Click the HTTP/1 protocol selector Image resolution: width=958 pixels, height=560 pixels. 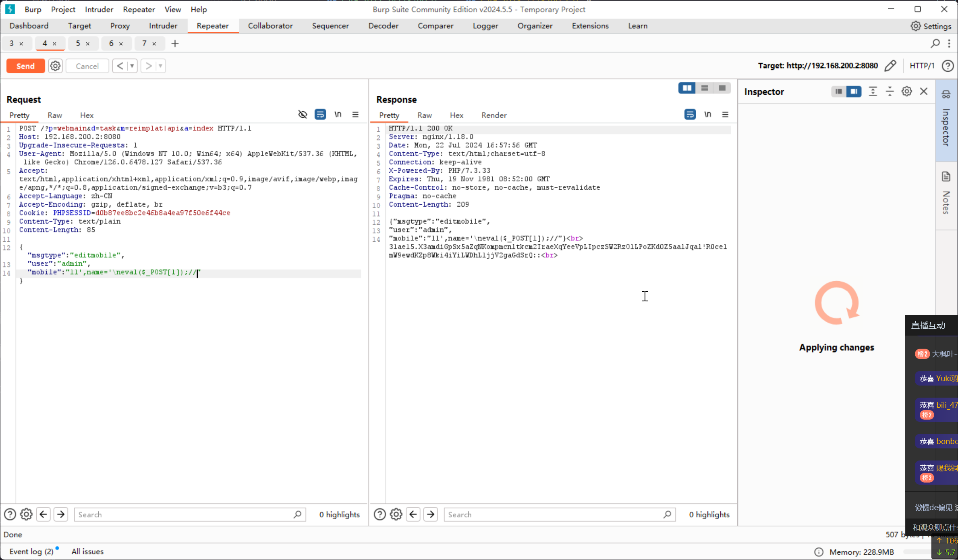tap(922, 66)
